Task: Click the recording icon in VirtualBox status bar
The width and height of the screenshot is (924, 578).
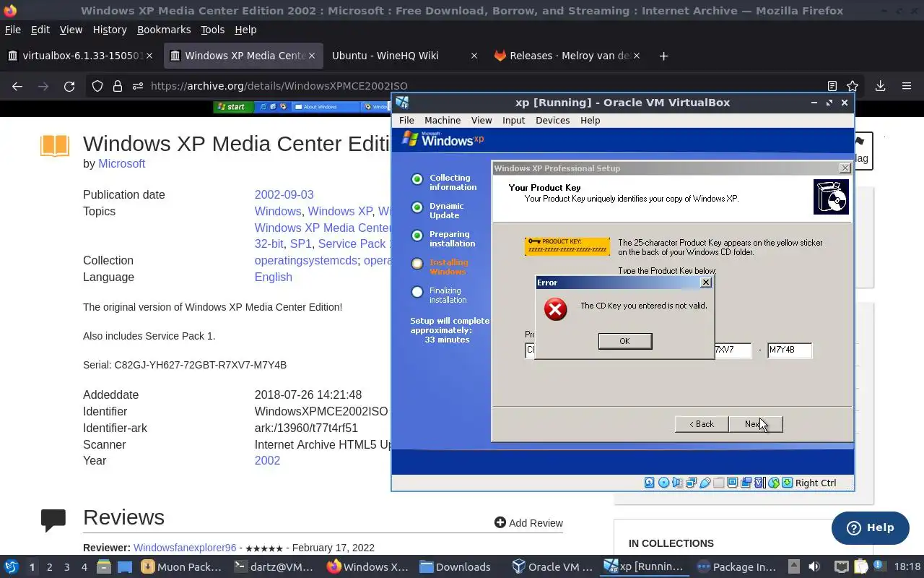Action: coord(746,483)
